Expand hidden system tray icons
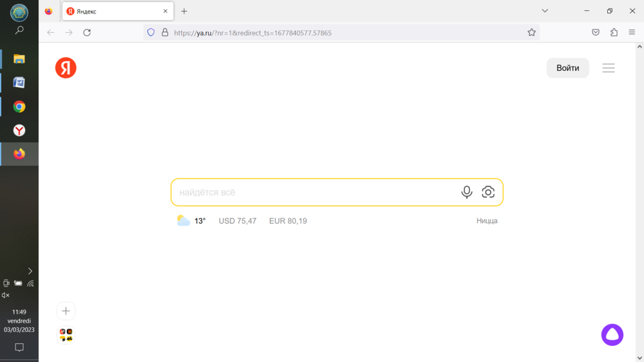644x362 pixels. 30,271
